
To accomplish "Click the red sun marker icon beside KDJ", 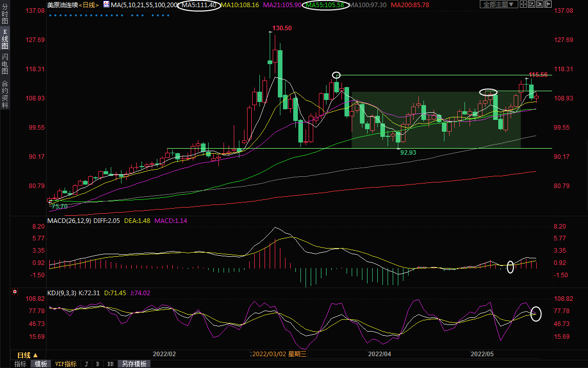I will point(14,293).
